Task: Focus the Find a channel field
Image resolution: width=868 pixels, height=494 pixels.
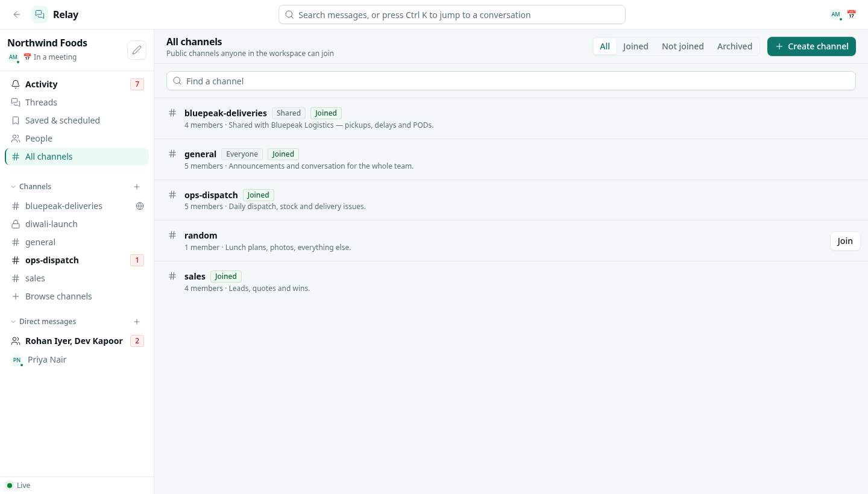Action: (x=511, y=81)
